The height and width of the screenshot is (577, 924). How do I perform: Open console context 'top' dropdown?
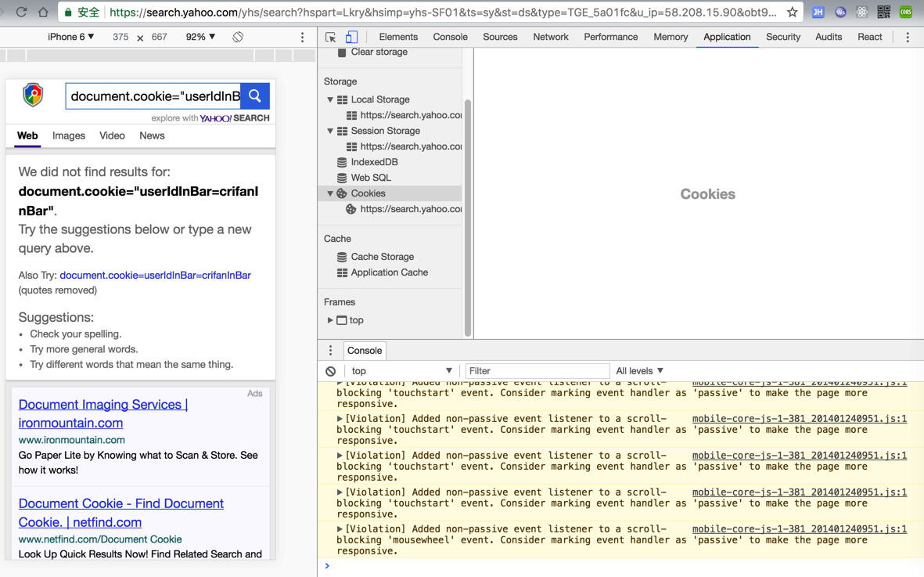[401, 371]
